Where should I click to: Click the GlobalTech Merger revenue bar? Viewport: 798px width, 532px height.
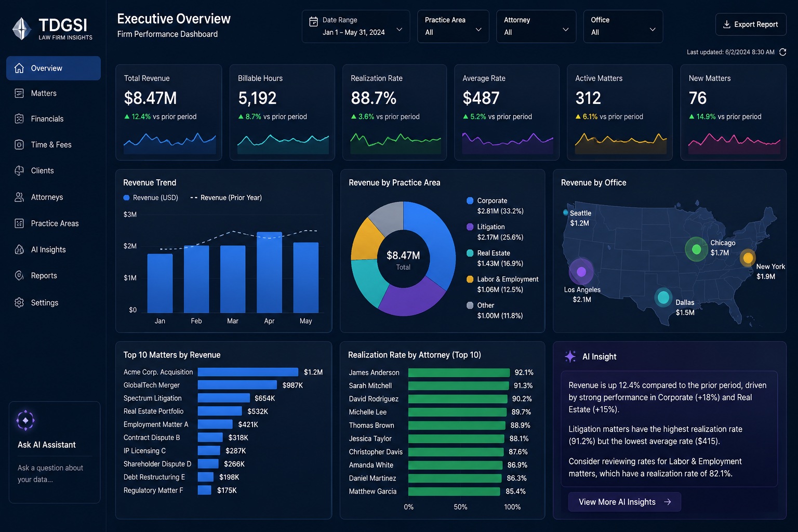click(237, 385)
